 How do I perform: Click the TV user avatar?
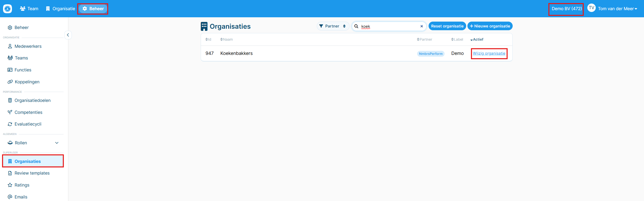[591, 8]
